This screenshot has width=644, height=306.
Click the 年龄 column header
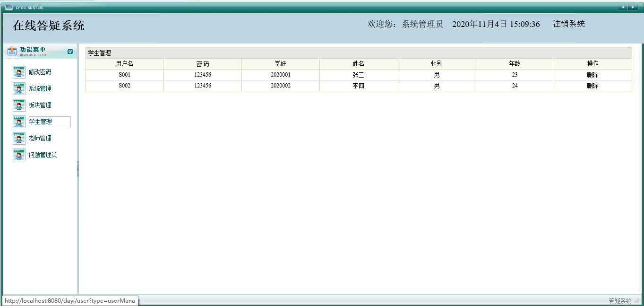point(515,64)
